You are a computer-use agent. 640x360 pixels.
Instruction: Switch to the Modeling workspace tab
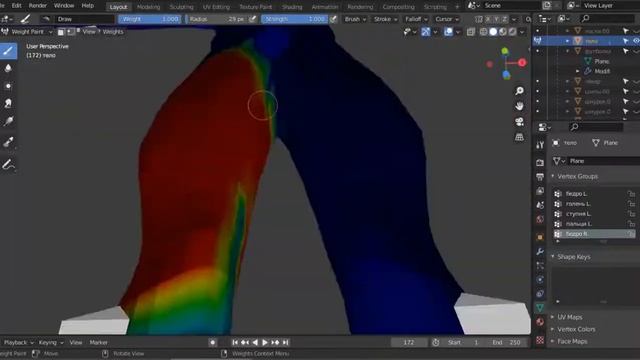(149, 7)
